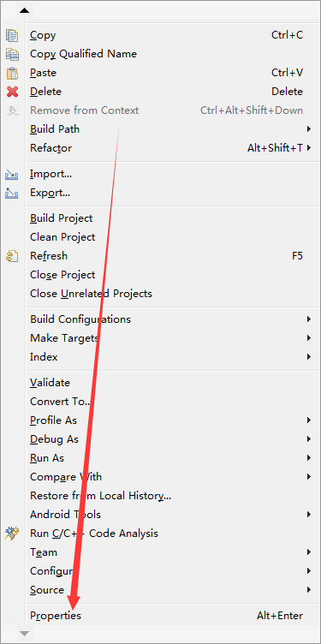Viewport: 321px width, 644px height.
Task: Click the Import icon
Action: point(11,176)
